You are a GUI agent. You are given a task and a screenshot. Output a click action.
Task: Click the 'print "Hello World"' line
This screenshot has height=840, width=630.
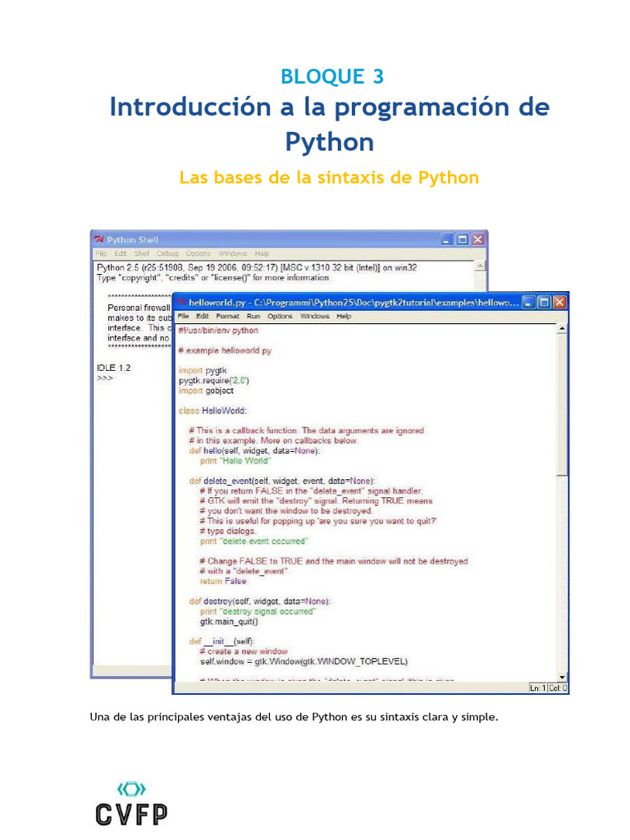235,461
